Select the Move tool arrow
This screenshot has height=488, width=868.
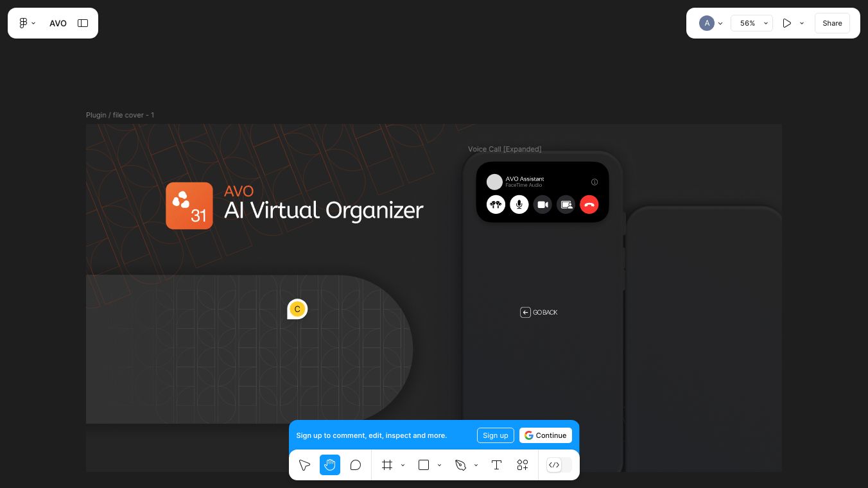click(304, 465)
